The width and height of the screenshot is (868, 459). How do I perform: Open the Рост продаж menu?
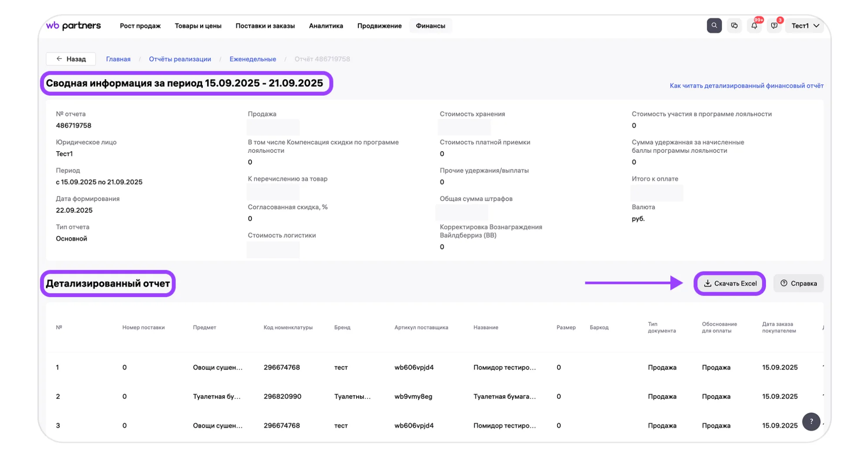[140, 26]
